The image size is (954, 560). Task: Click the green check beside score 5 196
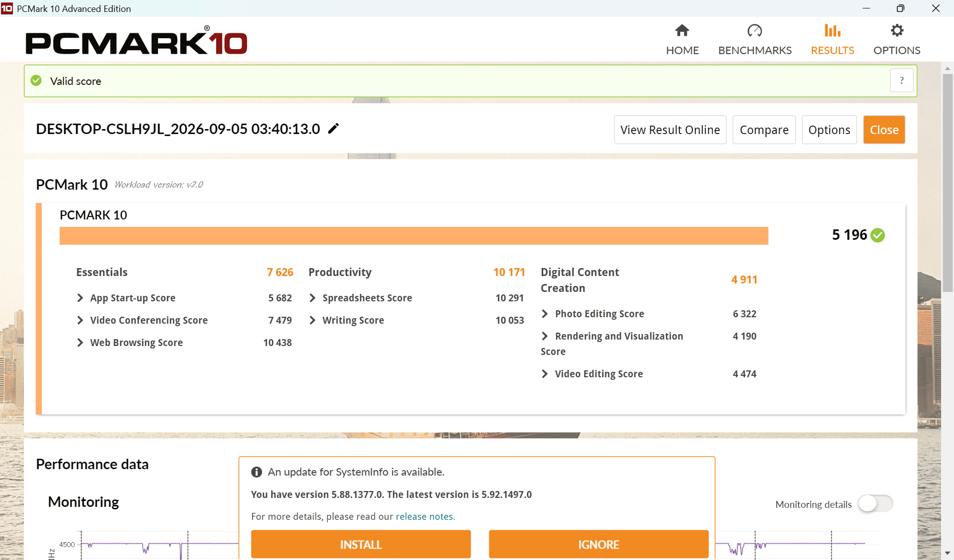878,235
